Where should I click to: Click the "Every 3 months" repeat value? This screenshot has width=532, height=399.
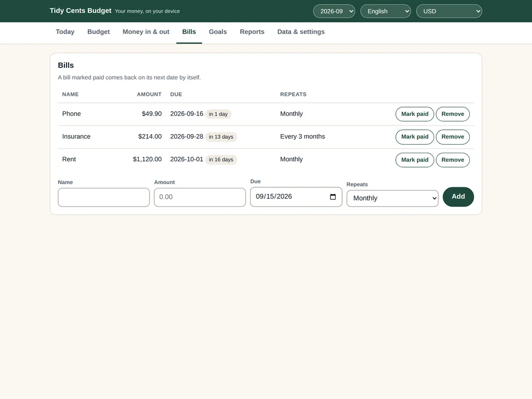tap(303, 136)
